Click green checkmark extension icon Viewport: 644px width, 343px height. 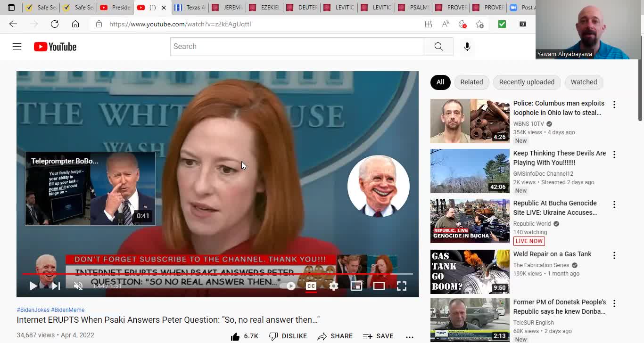(x=502, y=24)
